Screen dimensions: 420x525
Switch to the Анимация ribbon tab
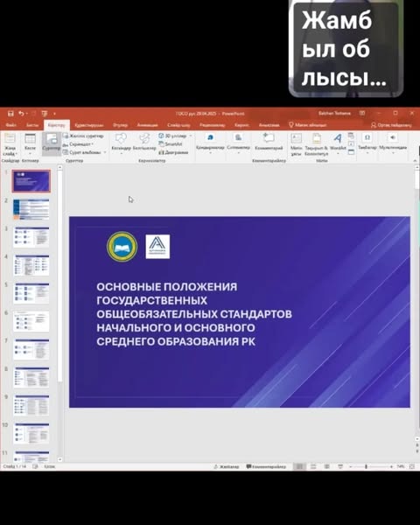point(147,125)
